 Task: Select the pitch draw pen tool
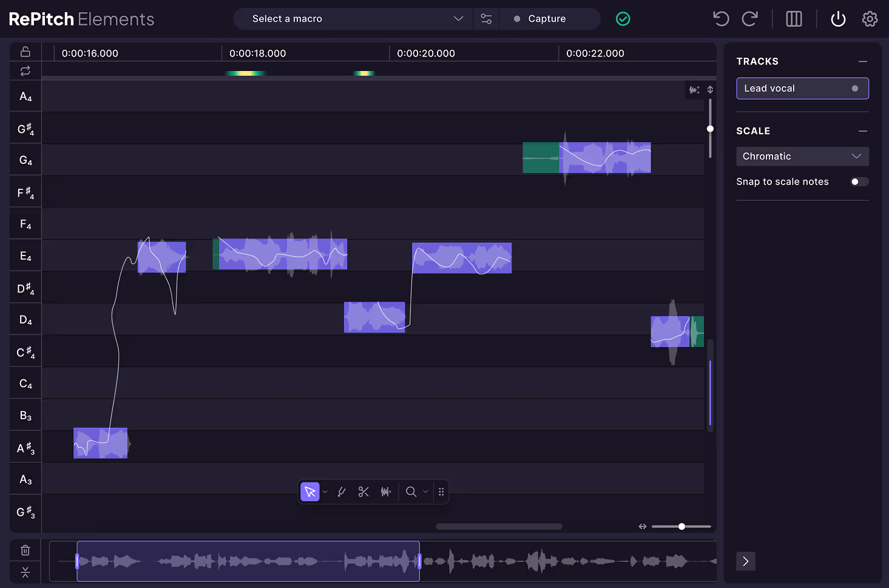pyautogui.click(x=342, y=492)
